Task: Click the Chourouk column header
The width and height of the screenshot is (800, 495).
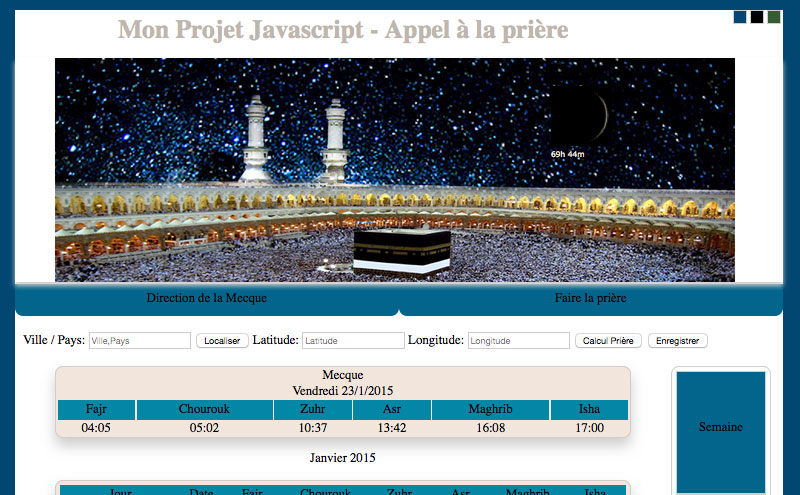Action: click(204, 410)
